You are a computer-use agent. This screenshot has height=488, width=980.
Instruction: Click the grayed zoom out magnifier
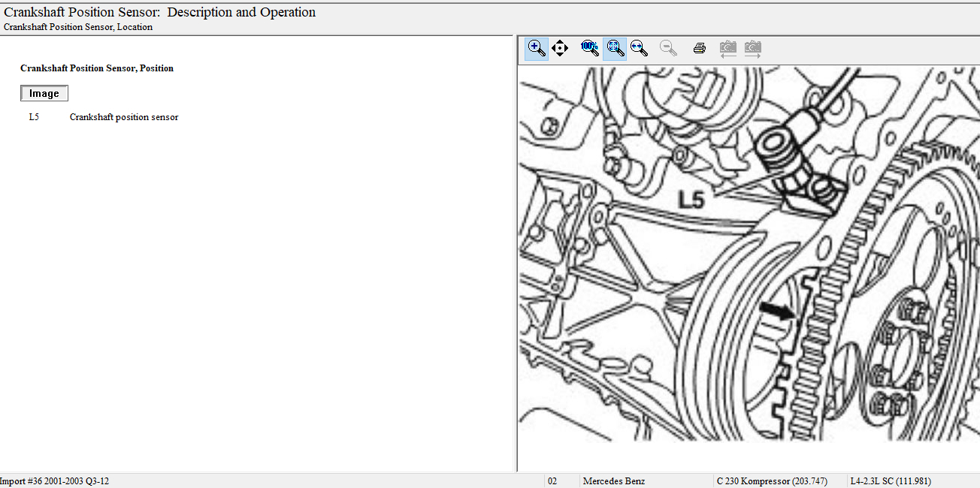coord(668,49)
